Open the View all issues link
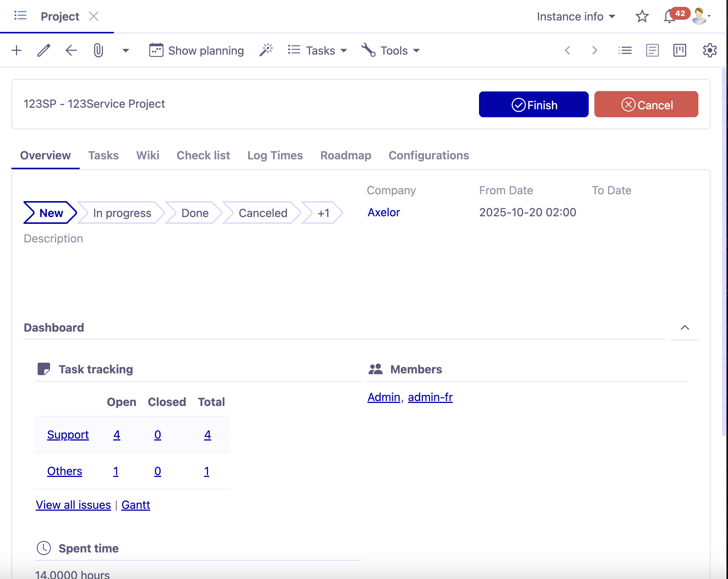 point(73,505)
